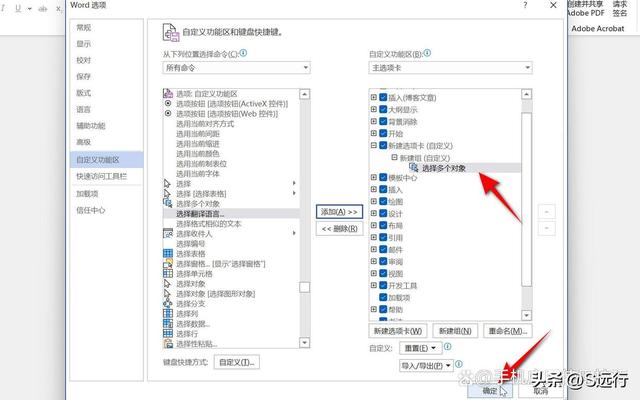Collapse the 新建组 (自定义) group node
Screen dimensions: 640x400
[394, 157]
